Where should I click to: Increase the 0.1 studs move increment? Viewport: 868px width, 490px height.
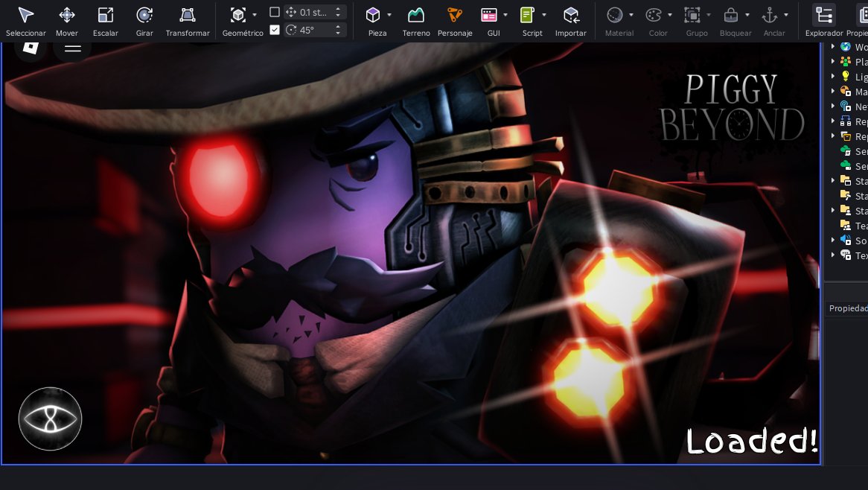[x=338, y=9]
